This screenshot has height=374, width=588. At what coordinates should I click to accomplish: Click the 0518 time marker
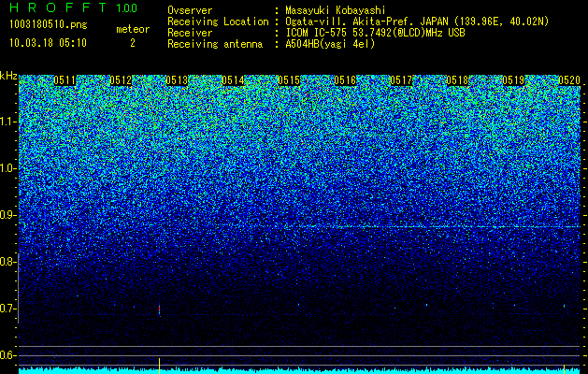(x=457, y=80)
